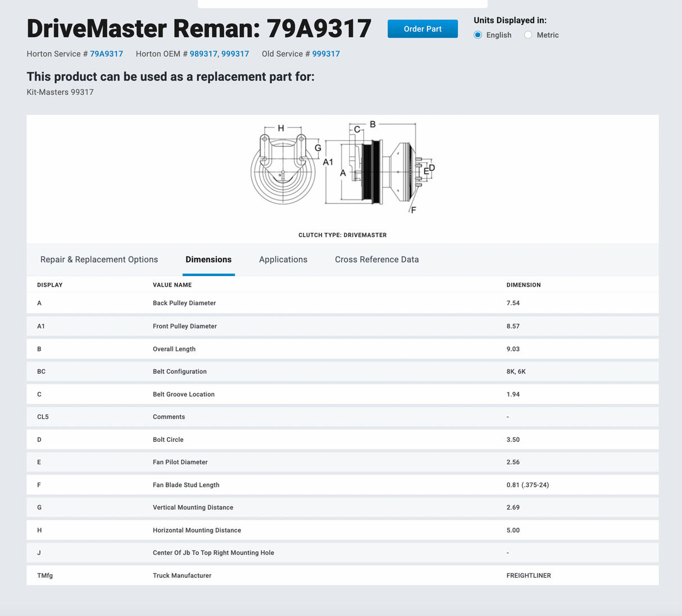Open Horton OEM 999317 link

(235, 54)
